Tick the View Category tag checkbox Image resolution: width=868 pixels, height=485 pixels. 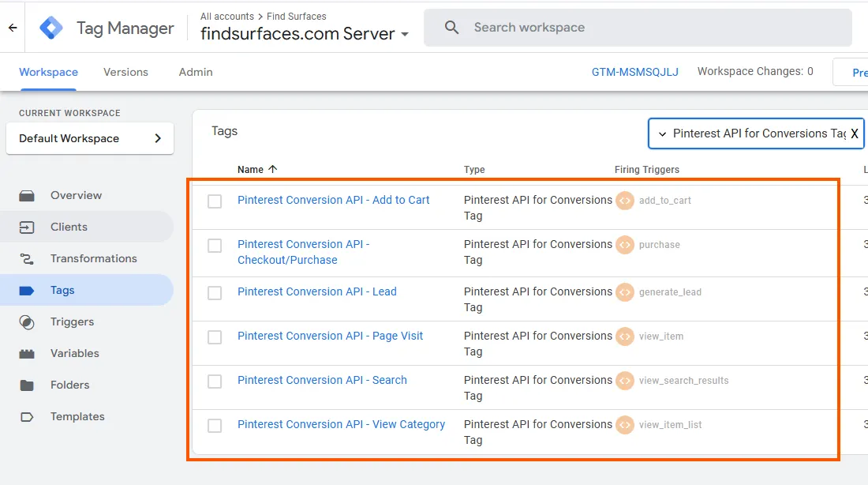(215, 426)
